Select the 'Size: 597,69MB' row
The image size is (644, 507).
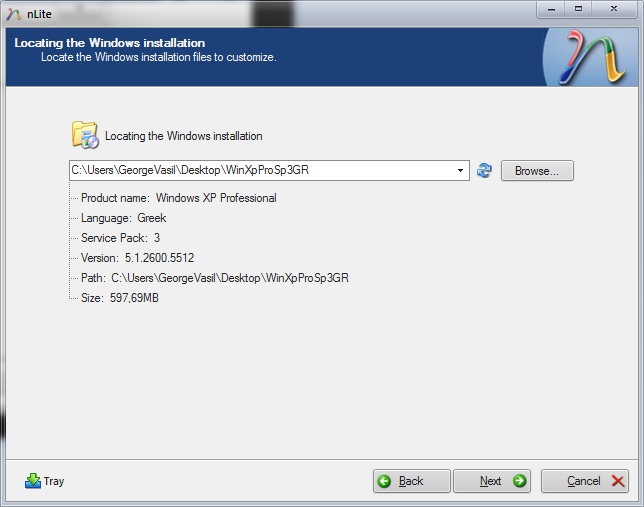pyautogui.click(x=120, y=298)
